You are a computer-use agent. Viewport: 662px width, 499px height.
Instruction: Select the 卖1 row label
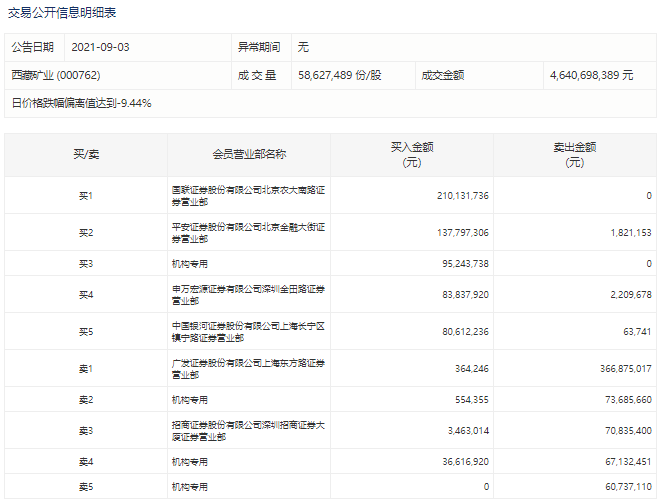(x=86, y=369)
